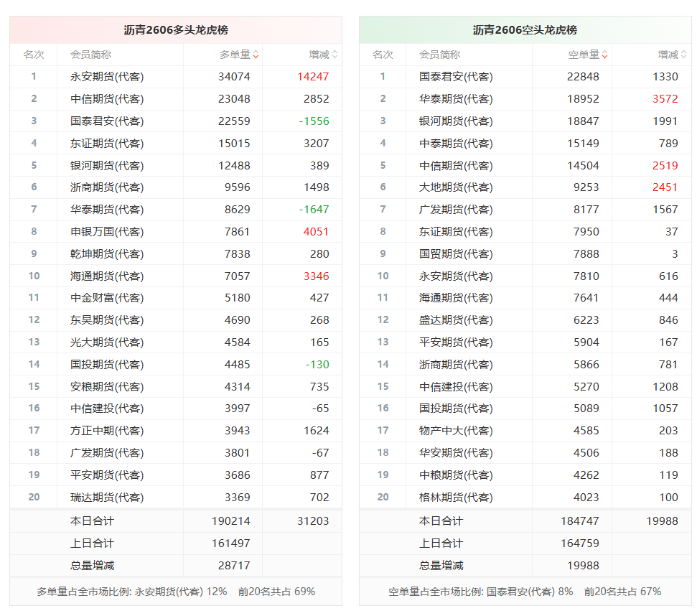Image resolution: width=697 pixels, height=616 pixels.
Task: Select 中金财富(代客) row name
Action: [107, 298]
